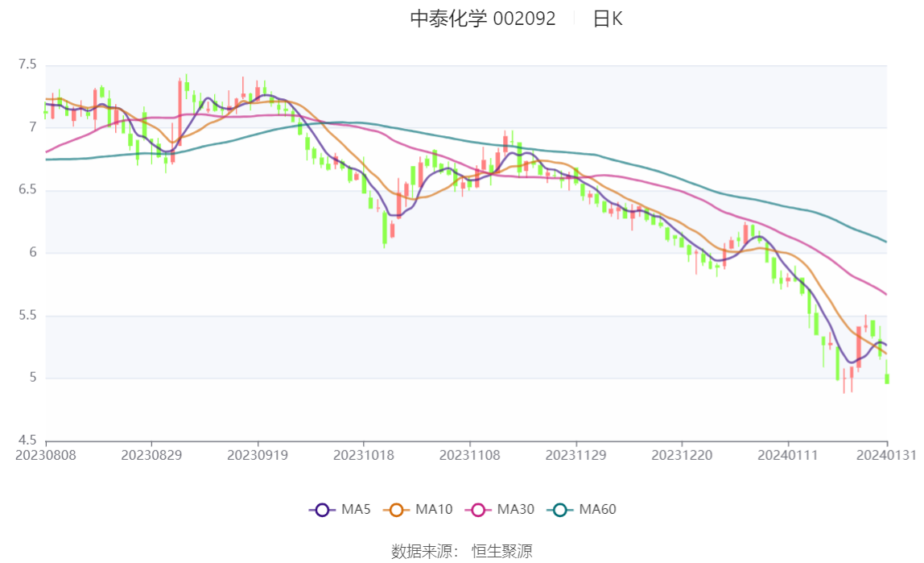Screen dimensions: 924x563
Task: Click the 20230808 date axis label
Action: click(x=46, y=456)
